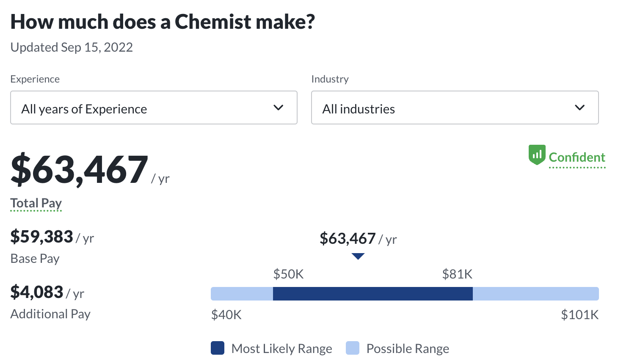Click the median pay triangle marker
This screenshot has height=364, width=618.
tap(358, 256)
